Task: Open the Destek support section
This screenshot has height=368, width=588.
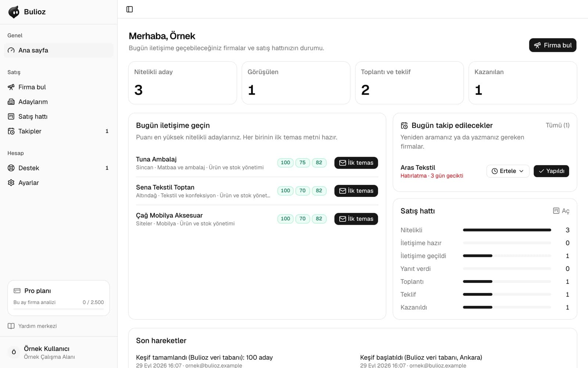Action: (x=59, y=168)
